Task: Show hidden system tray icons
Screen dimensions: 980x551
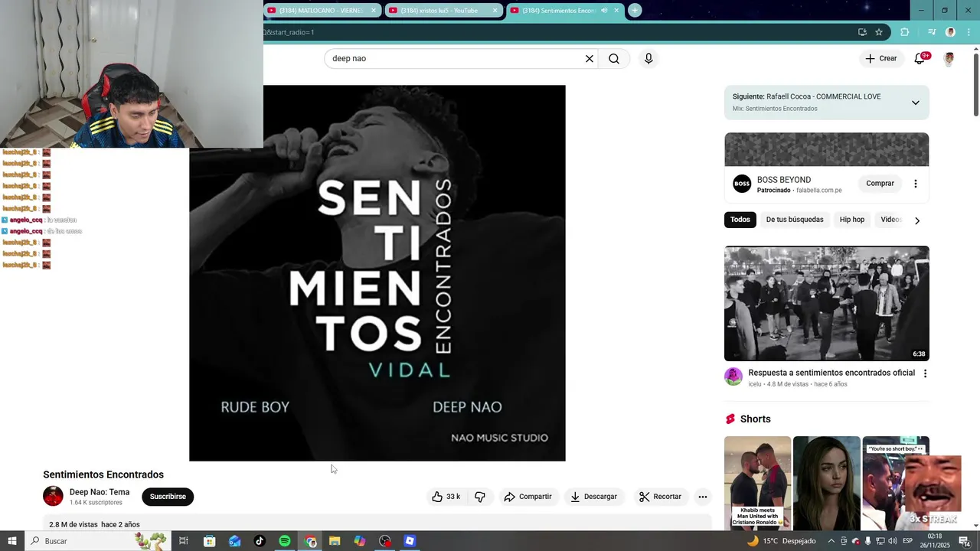Action: point(831,541)
